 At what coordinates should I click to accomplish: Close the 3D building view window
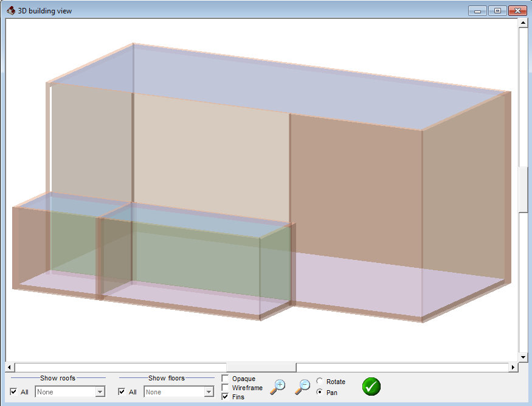point(517,11)
